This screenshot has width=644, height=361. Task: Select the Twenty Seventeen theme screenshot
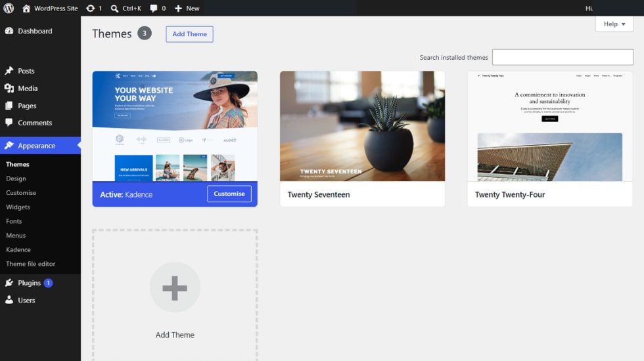coord(362,126)
